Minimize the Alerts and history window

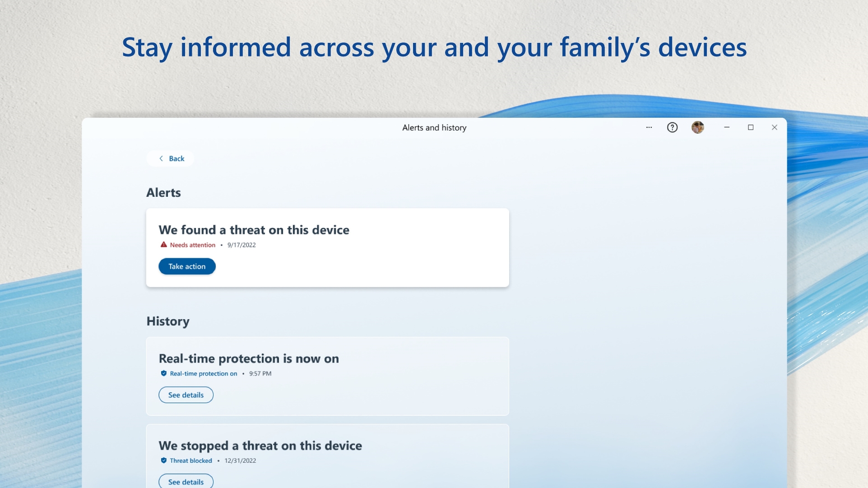[x=727, y=128]
